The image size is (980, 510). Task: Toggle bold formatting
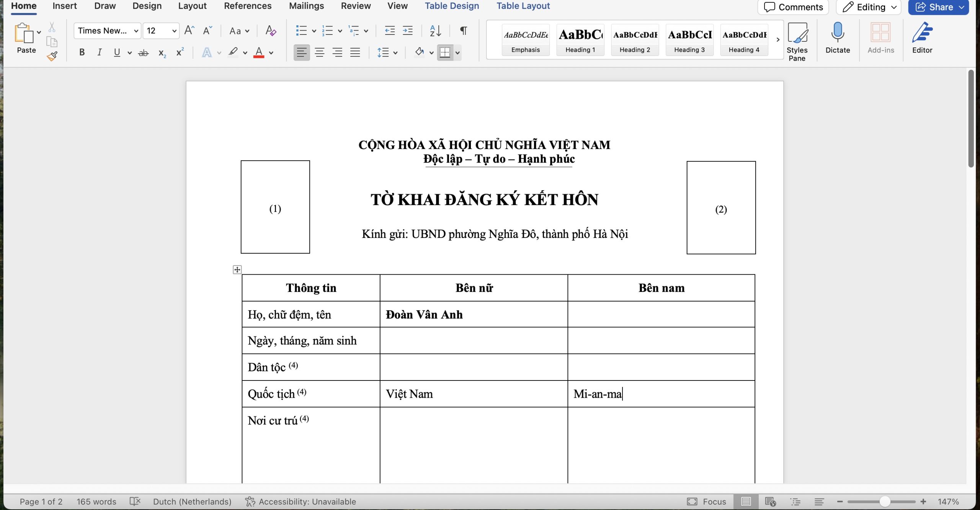click(82, 52)
